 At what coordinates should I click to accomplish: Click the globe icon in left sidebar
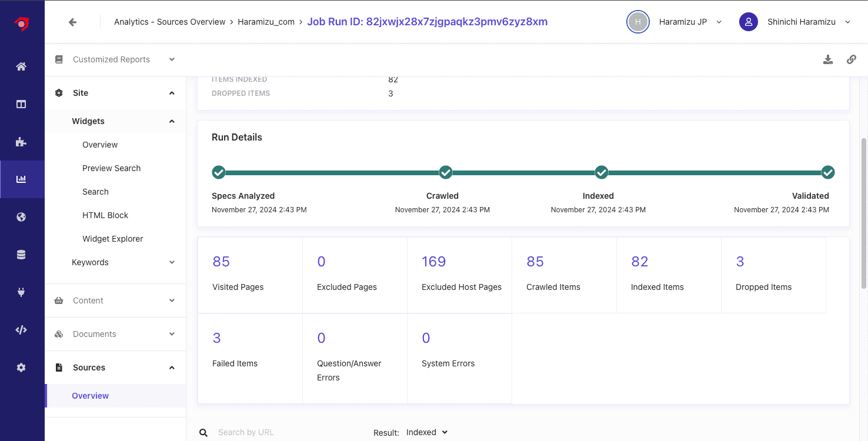[x=21, y=217]
